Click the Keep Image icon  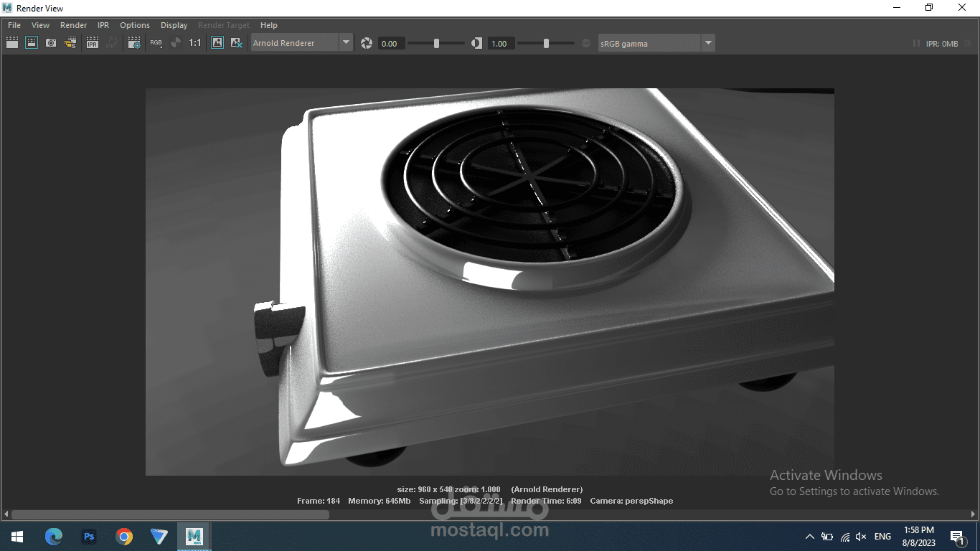(217, 43)
